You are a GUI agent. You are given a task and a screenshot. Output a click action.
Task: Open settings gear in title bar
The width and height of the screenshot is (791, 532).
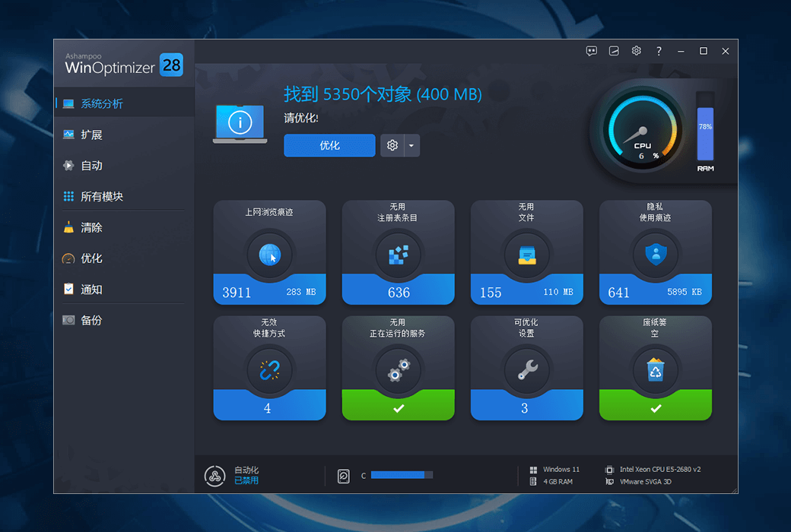pos(636,51)
